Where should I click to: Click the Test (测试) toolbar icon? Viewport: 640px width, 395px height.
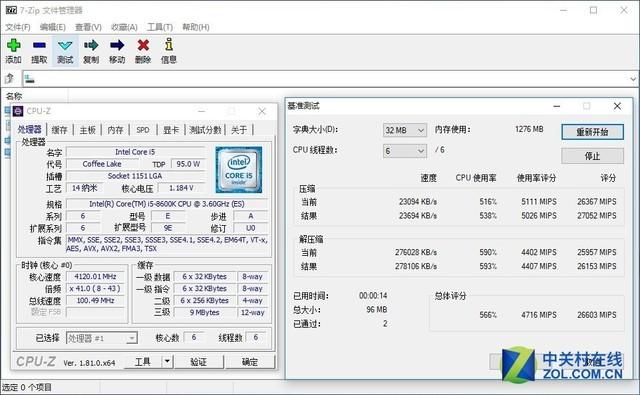point(65,45)
